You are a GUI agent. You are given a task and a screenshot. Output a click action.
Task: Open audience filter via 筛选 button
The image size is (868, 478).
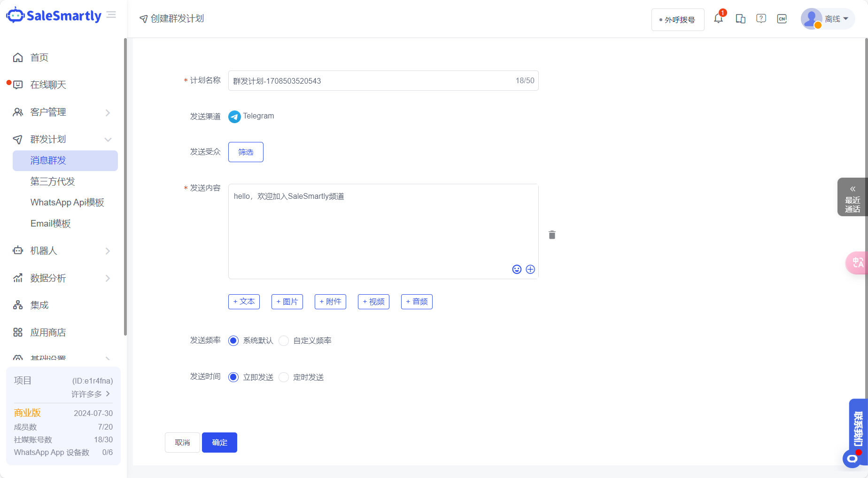(245, 152)
